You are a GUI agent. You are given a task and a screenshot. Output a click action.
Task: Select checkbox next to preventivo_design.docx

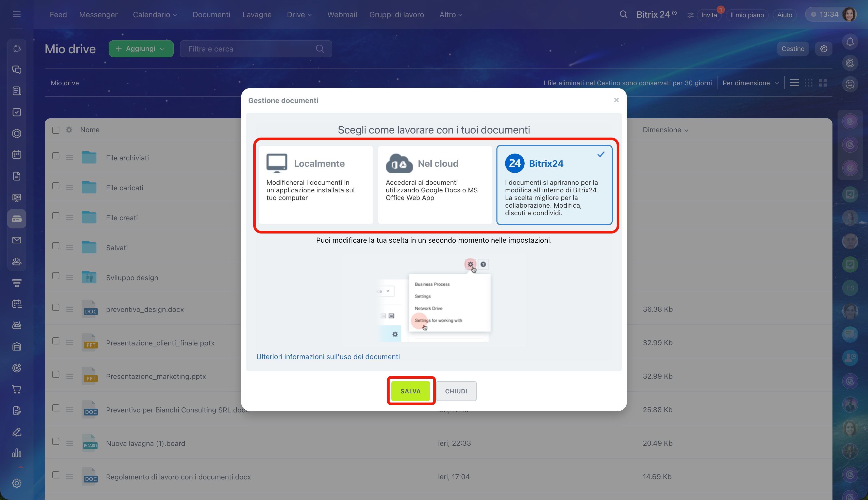point(56,307)
